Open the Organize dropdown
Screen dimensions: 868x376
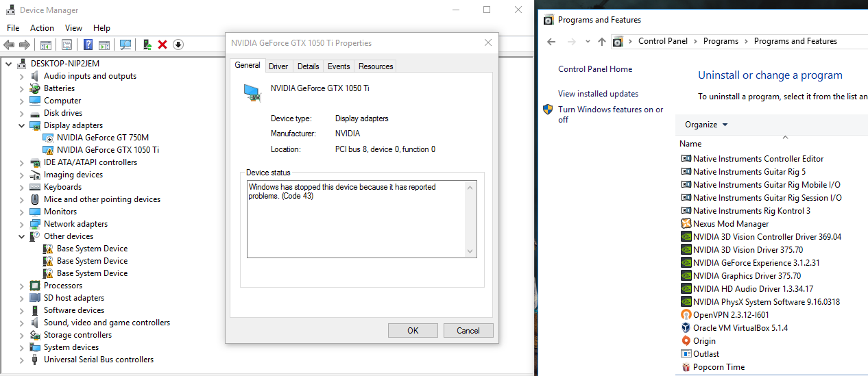[706, 125]
